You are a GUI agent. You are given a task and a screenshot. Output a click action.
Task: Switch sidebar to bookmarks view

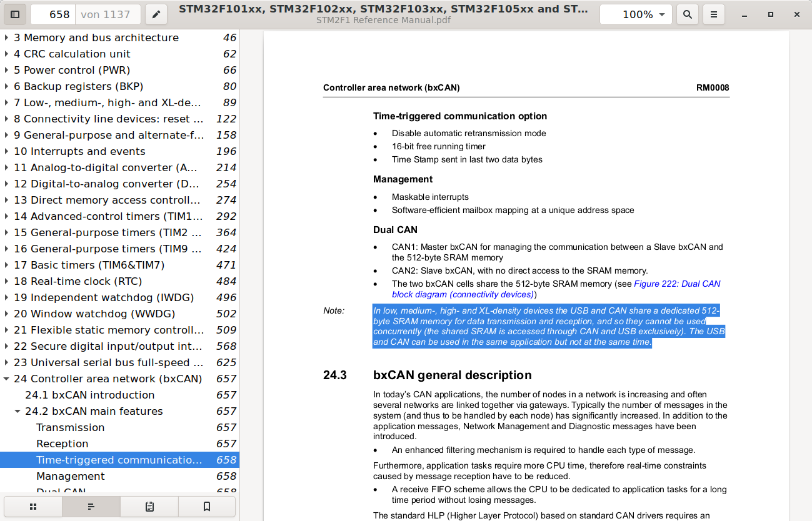(207, 507)
